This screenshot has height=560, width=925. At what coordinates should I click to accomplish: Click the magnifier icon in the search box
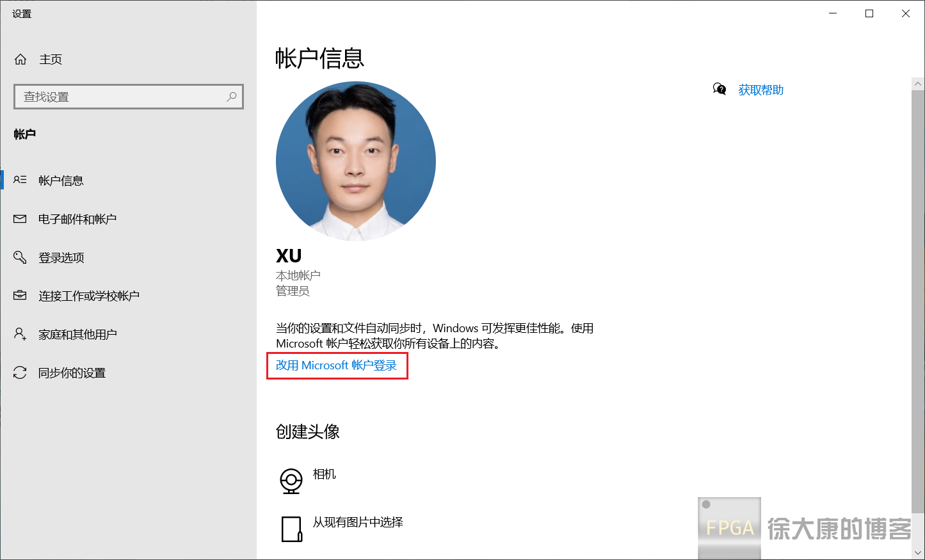pos(232,97)
